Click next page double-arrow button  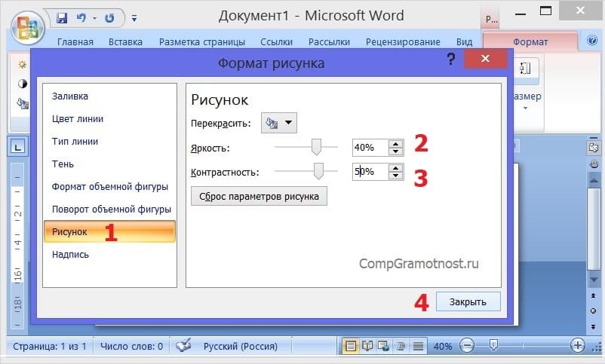tap(594, 327)
